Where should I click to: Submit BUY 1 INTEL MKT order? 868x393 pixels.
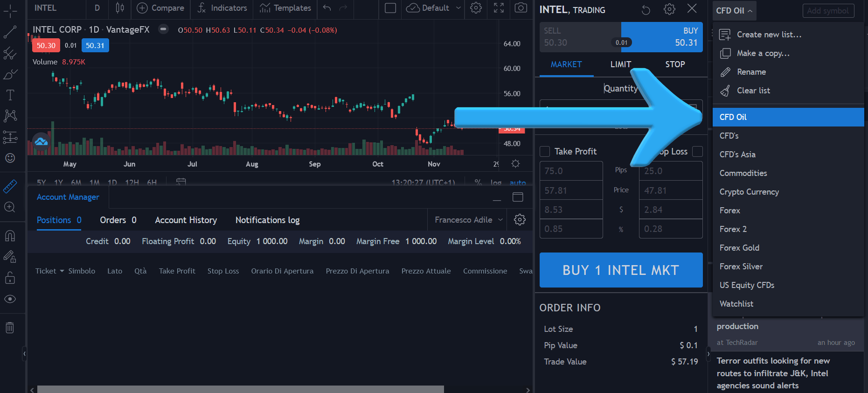(x=621, y=270)
